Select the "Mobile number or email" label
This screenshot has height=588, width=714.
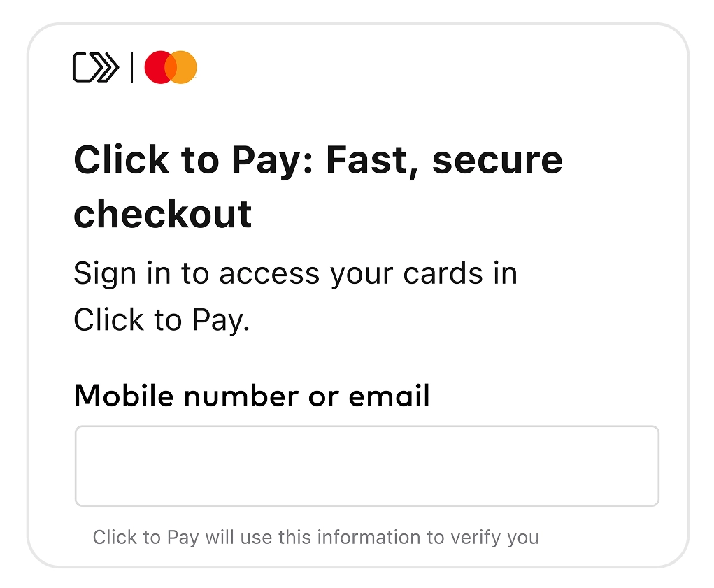coord(251,396)
